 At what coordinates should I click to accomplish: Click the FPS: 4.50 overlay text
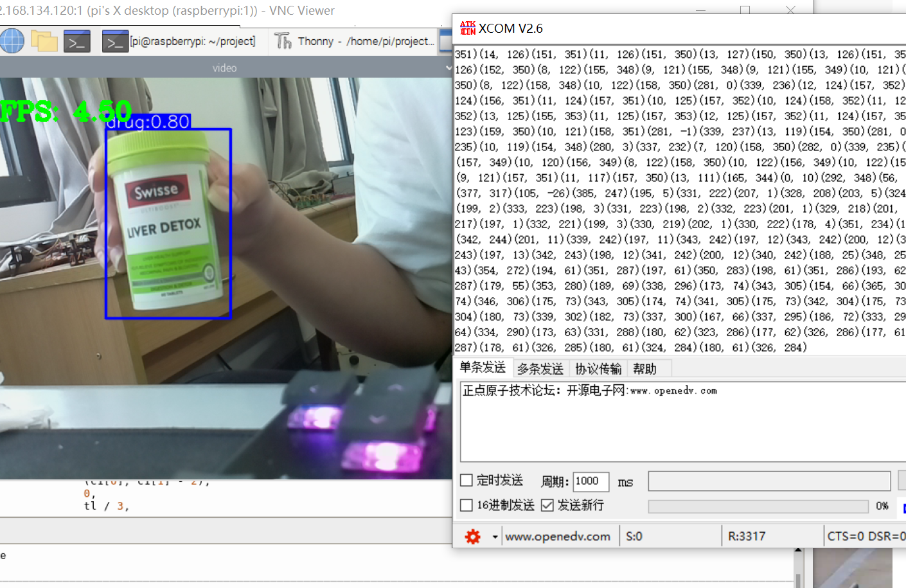[66, 111]
